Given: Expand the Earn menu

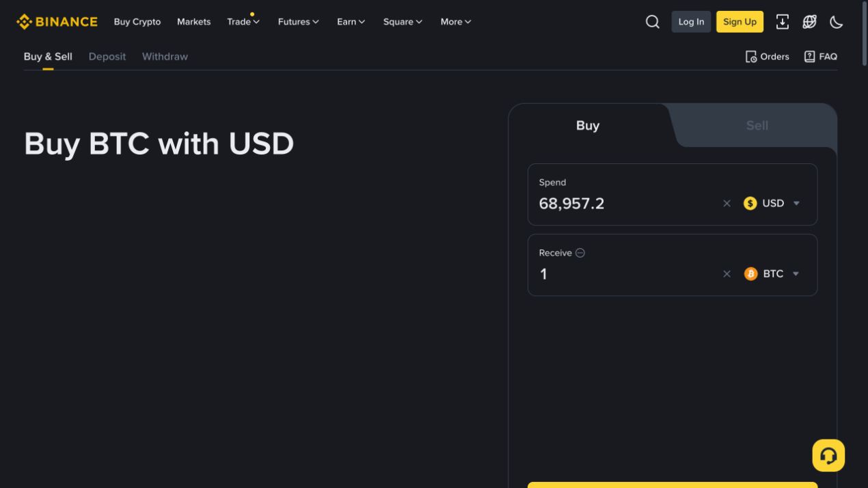Looking at the screenshot, I should (351, 22).
